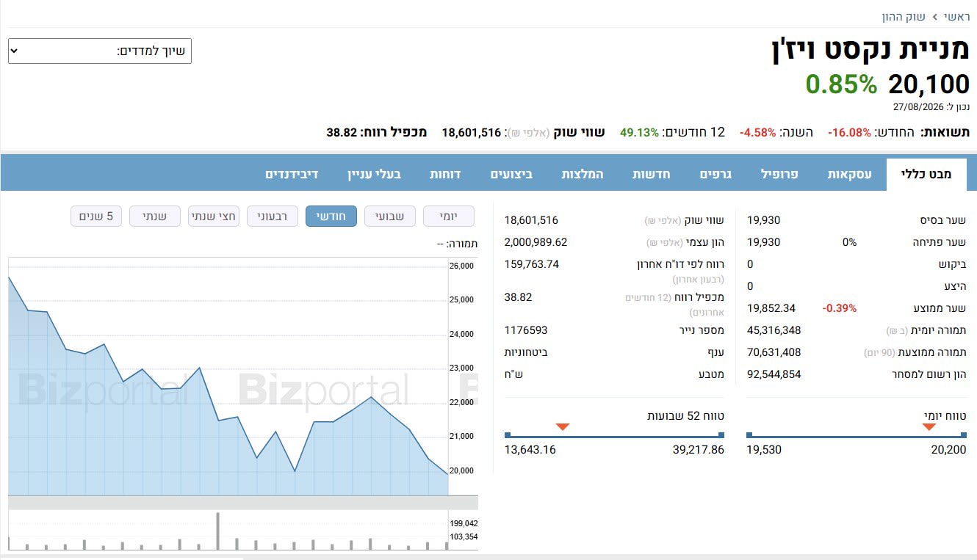Click the 26,000 chart axis label
Viewport: 977px width, 560px height.
(x=461, y=266)
